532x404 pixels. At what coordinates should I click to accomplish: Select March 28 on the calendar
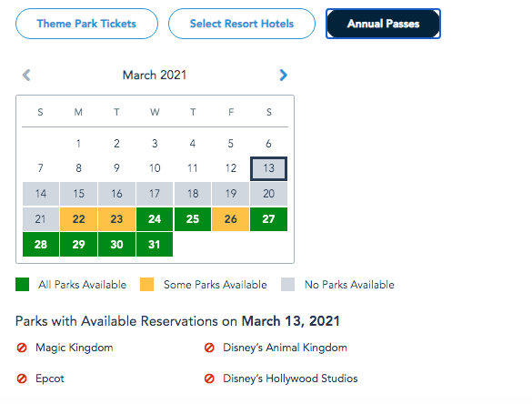click(x=41, y=245)
